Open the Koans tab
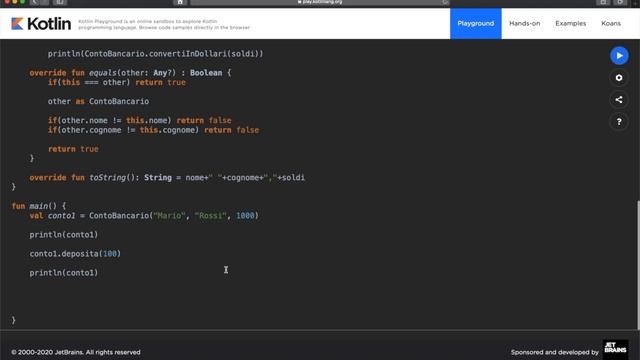 pos(611,24)
